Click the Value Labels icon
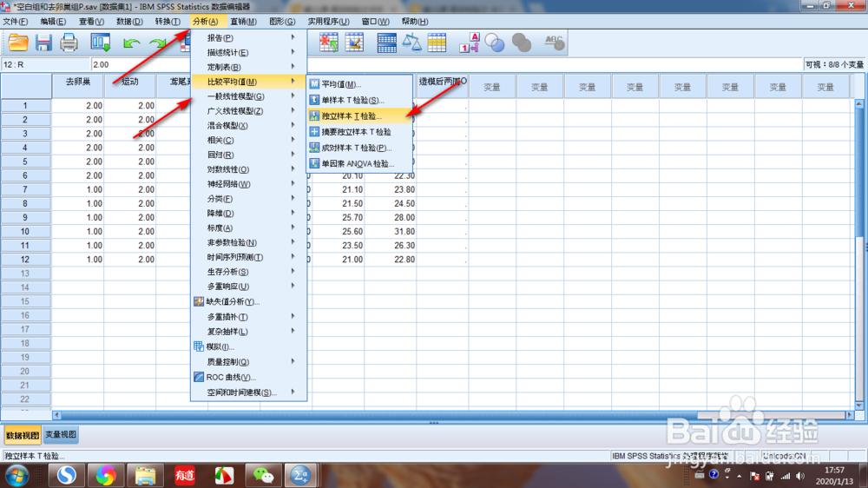Screen dimensions: 868x488 pyautogui.click(x=470, y=43)
